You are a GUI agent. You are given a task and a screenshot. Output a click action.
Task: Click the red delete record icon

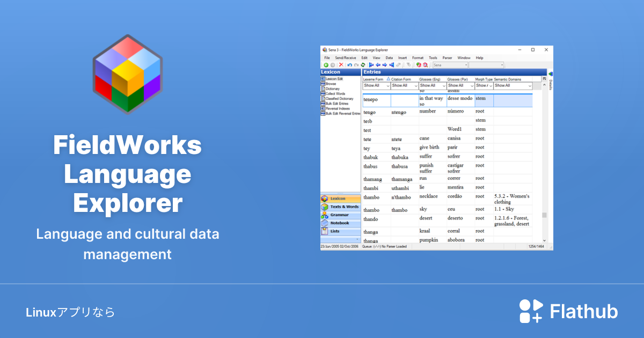tap(341, 64)
